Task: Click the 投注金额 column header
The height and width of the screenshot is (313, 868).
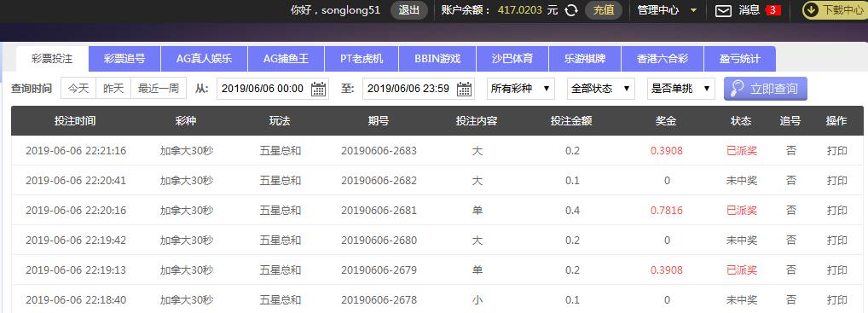Action: 571,121
